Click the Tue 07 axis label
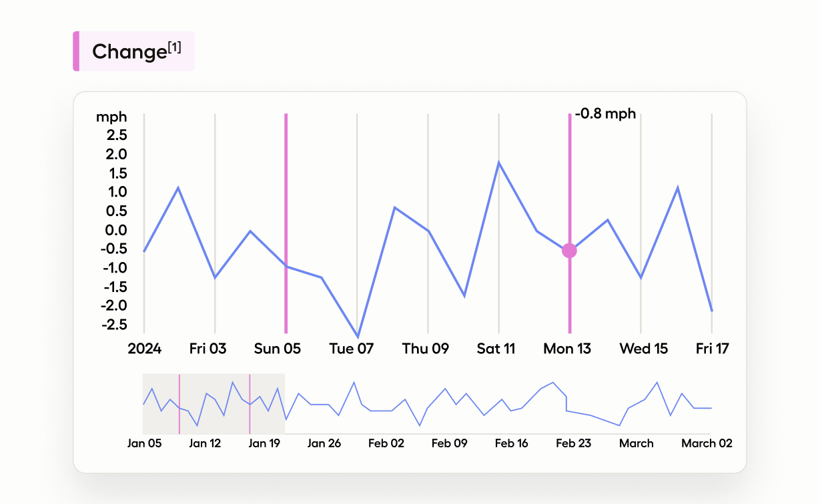Screen dimensions: 820x504 point(352,349)
